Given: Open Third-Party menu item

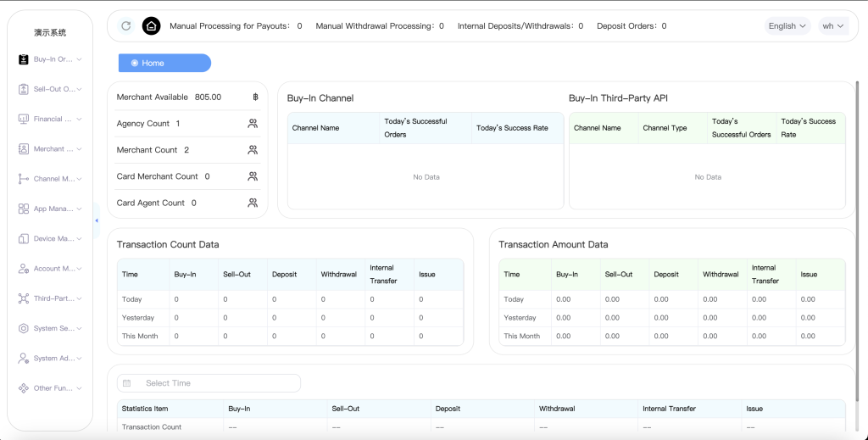Looking at the screenshot, I should click(50, 298).
